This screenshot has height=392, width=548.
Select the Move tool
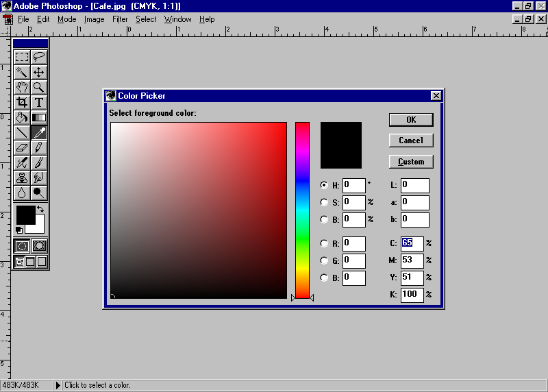click(x=39, y=73)
